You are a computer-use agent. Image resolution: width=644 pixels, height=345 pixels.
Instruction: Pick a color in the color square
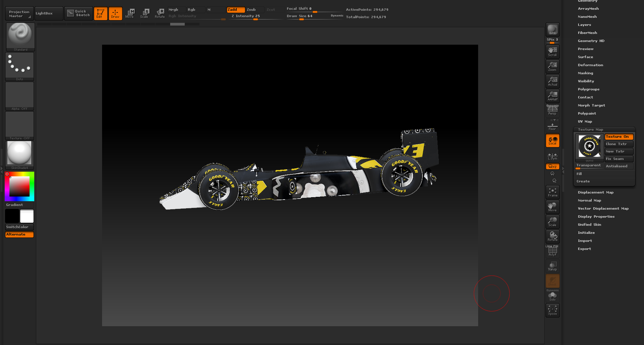point(19,186)
